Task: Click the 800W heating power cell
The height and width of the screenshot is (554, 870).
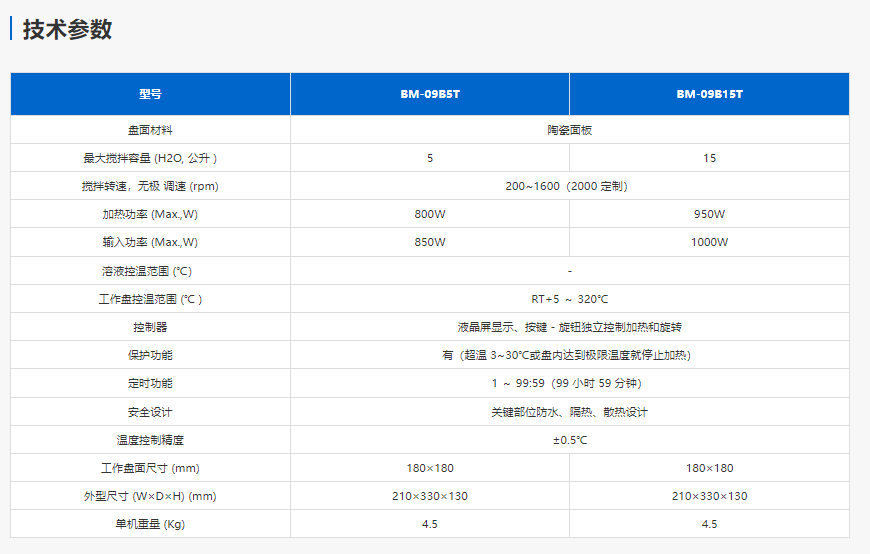Action: (430, 214)
